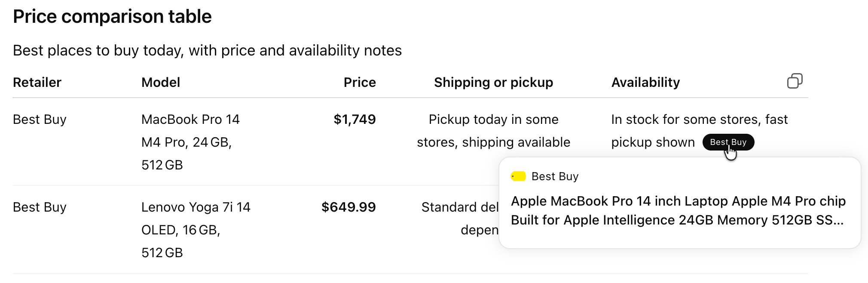Select the $1,749 price cell
The height and width of the screenshot is (283, 868).
355,119
